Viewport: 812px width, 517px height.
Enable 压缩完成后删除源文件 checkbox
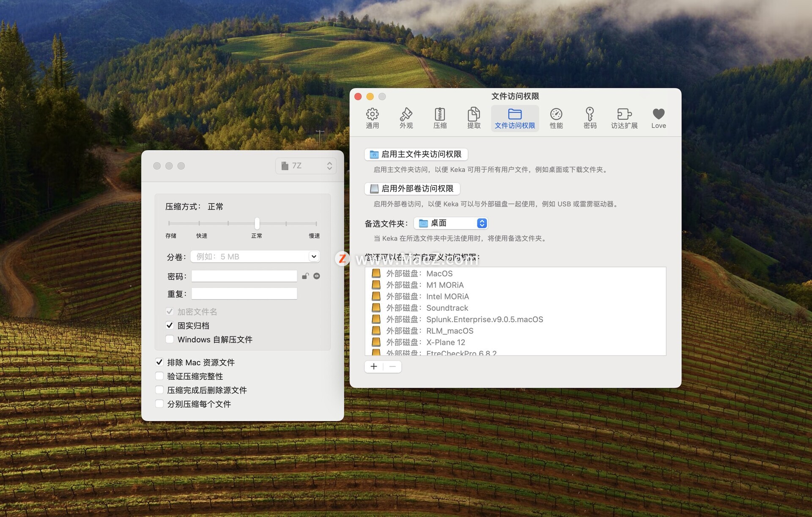[x=159, y=390]
